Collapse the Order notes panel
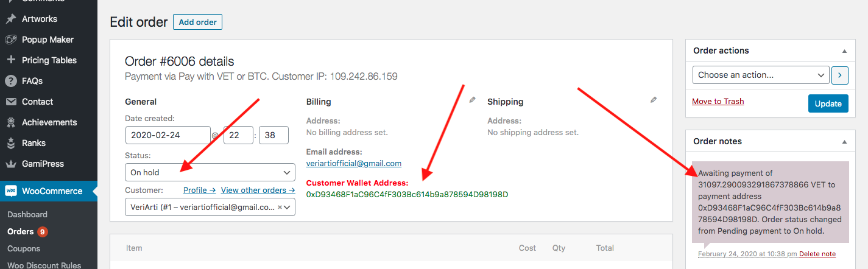Screen dimensions: 868x269 [x=844, y=142]
